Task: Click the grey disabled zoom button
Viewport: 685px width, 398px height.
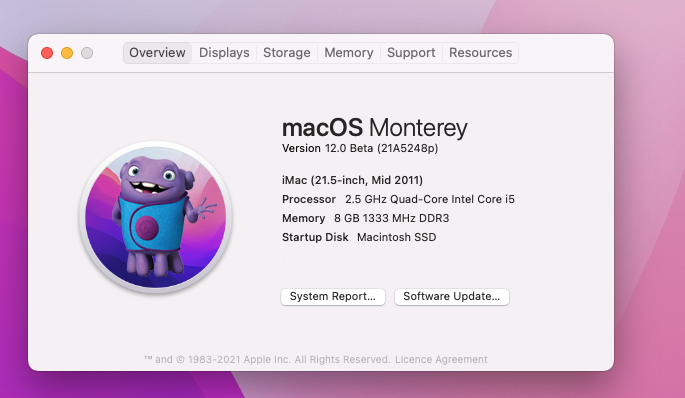Action: [x=87, y=53]
